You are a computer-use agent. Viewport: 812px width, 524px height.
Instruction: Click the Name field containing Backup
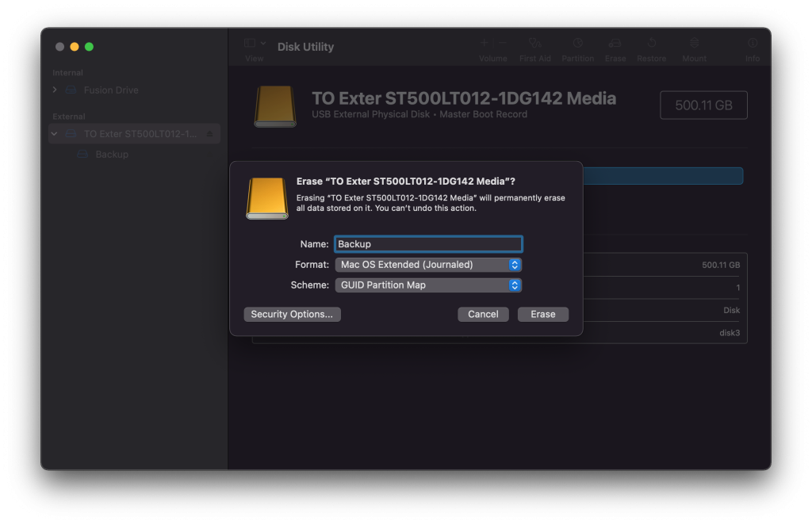point(428,244)
